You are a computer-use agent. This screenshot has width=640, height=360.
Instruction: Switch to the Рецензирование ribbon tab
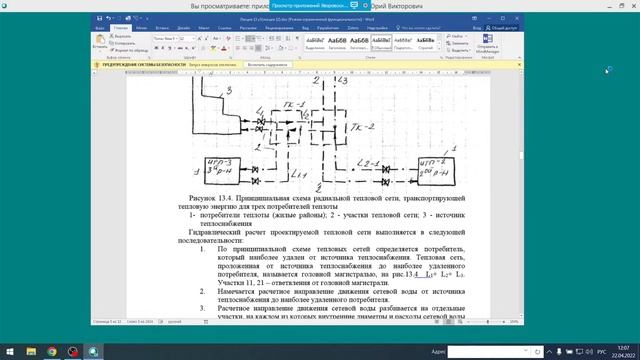(279, 28)
